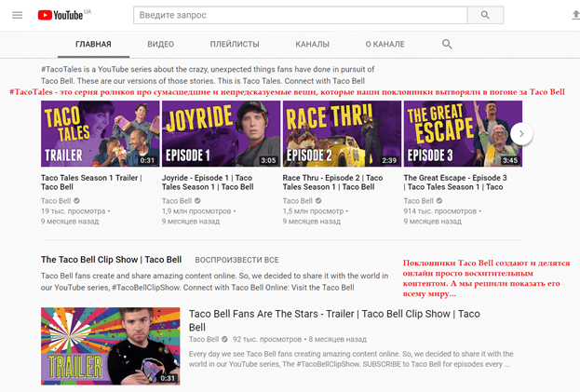Click verified badge under Race Thru video
Image resolution: width=580 pixels, height=392 pixels.
(x=318, y=201)
